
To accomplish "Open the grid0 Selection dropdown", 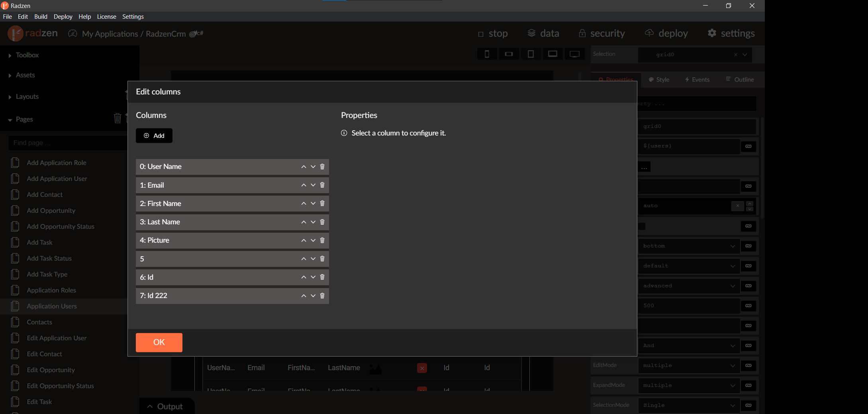I will [x=744, y=55].
